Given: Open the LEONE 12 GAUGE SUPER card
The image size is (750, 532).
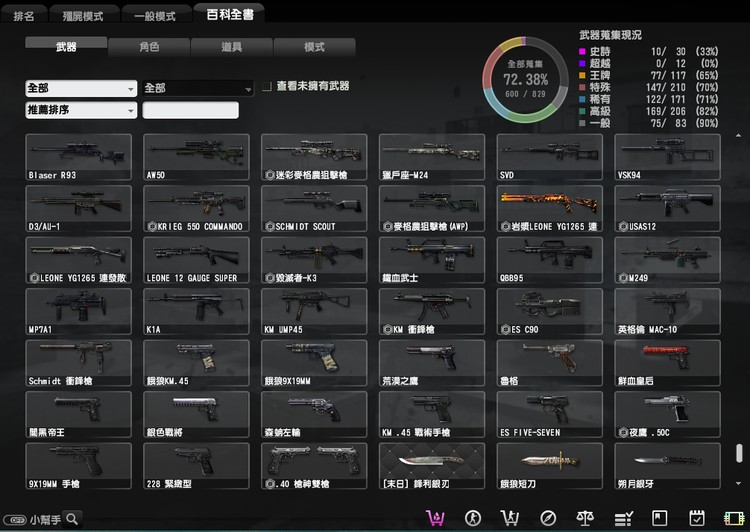Looking at the screenshot, I should coord(196,260).
